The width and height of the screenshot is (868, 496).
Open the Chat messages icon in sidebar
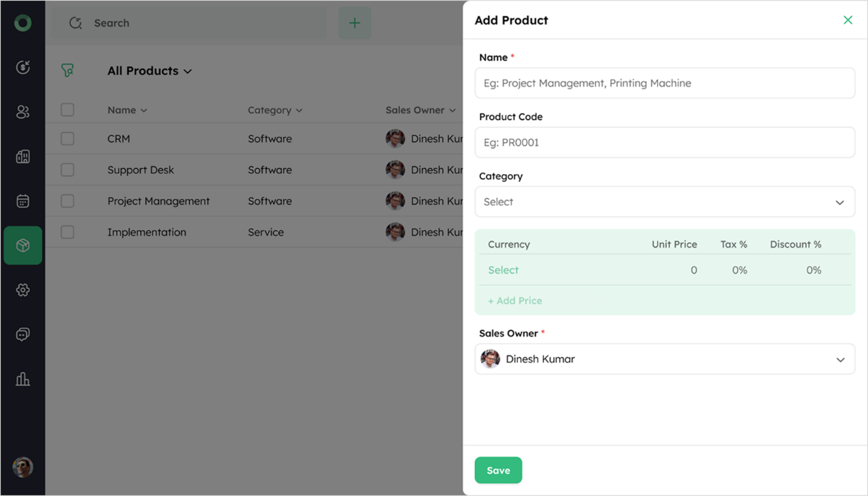click(23, 335)
